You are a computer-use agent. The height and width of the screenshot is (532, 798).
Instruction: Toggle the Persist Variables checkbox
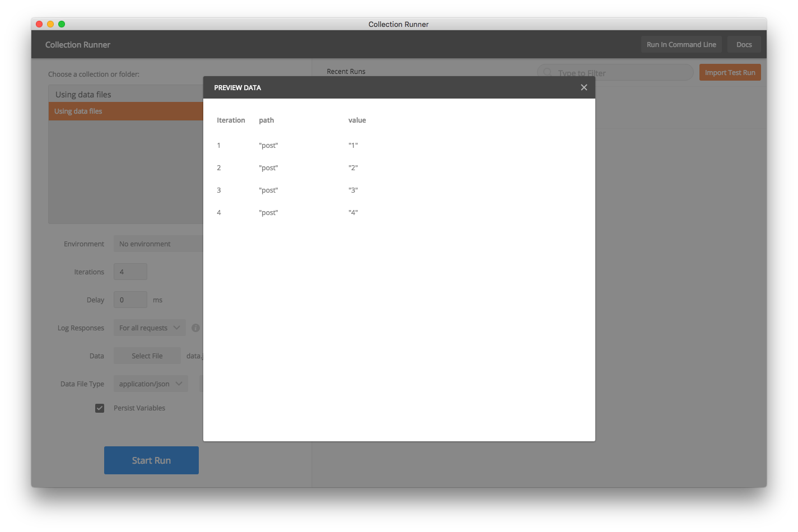tap(100, 408)
